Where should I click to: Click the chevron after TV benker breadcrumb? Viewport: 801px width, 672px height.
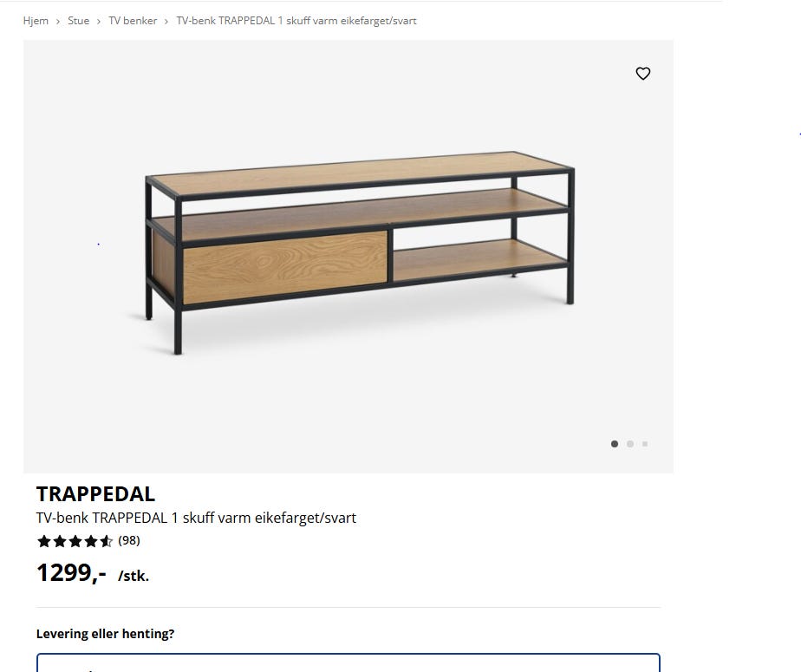tap(166, 22)
